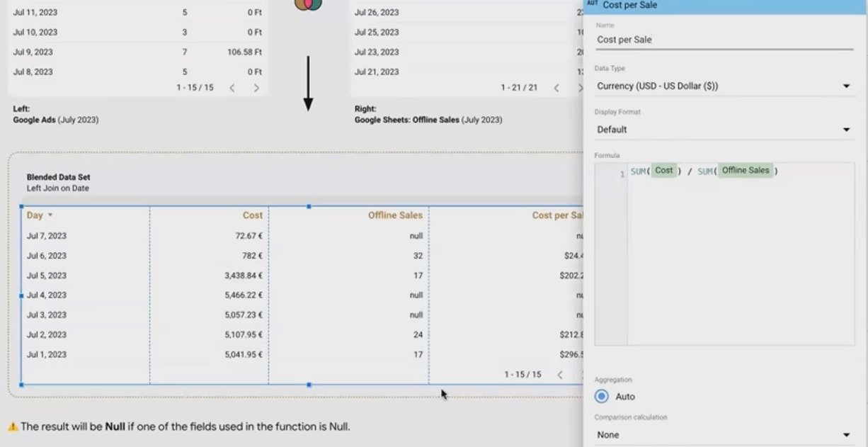Click the Offline Sales value 24
This screenshot has height=447, width=868.
(x=418, y=335)
